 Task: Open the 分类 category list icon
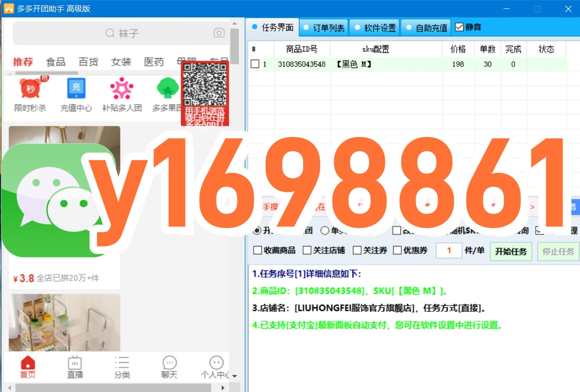pos(122,363)
